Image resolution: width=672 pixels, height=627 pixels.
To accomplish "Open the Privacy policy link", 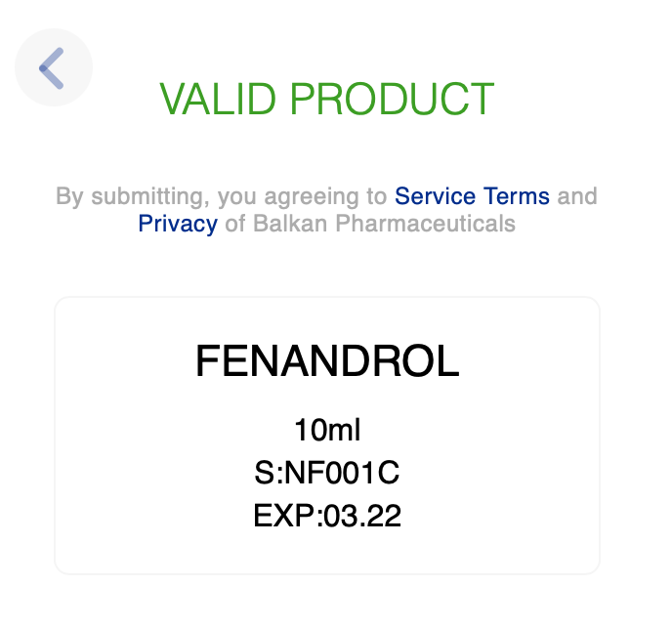I will point(178,224).
